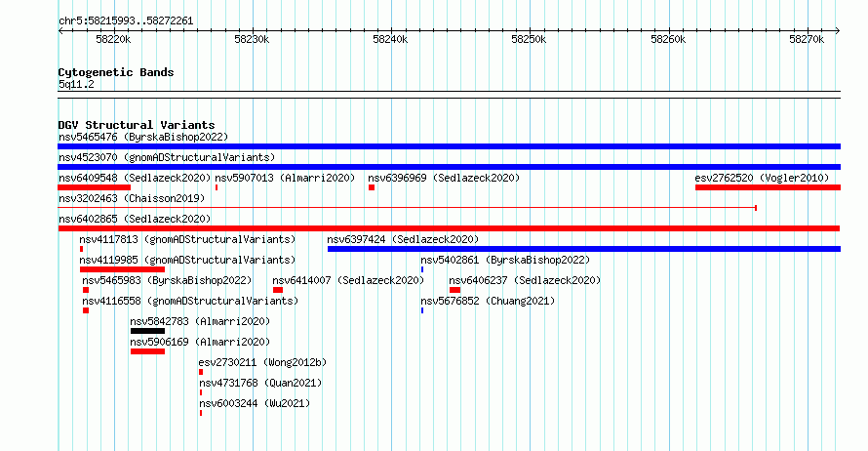Click the blue bar under nsv6397424

pos(584,249)
